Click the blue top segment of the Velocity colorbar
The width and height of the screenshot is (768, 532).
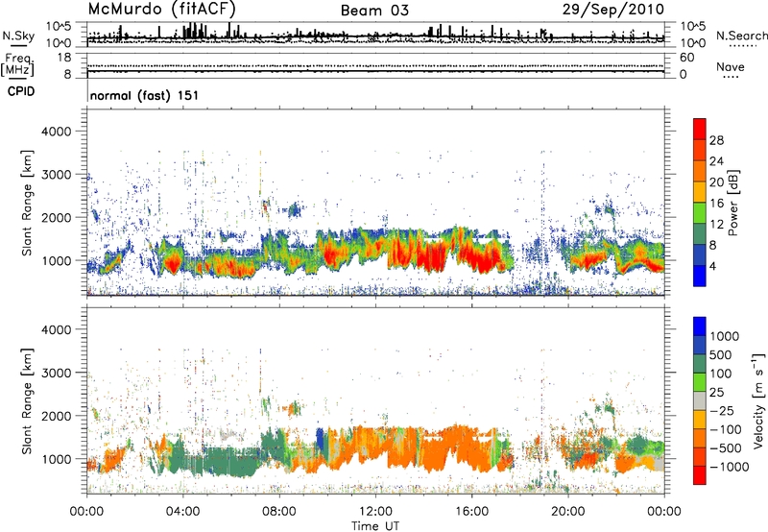pos(700,326)
